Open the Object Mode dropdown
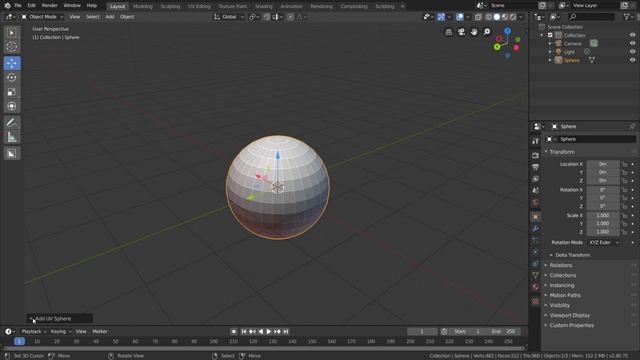This screenshot has width=640, height=360. click(42, 17)
